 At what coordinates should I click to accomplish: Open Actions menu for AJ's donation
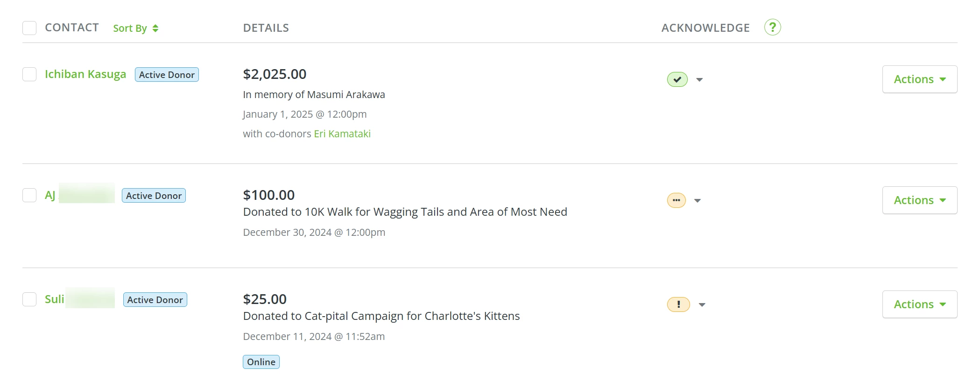click(x=919, y=200)
